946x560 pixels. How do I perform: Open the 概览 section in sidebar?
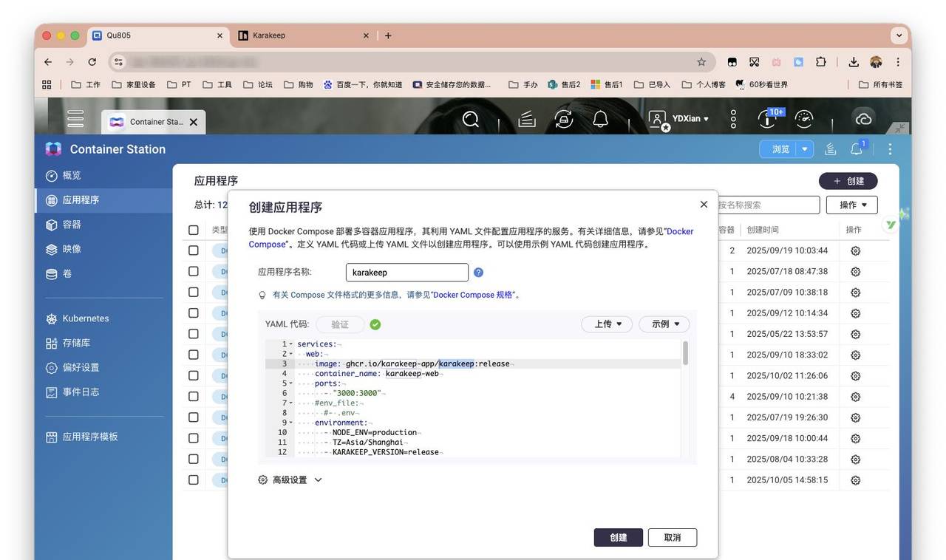click(x=70, y=174)
